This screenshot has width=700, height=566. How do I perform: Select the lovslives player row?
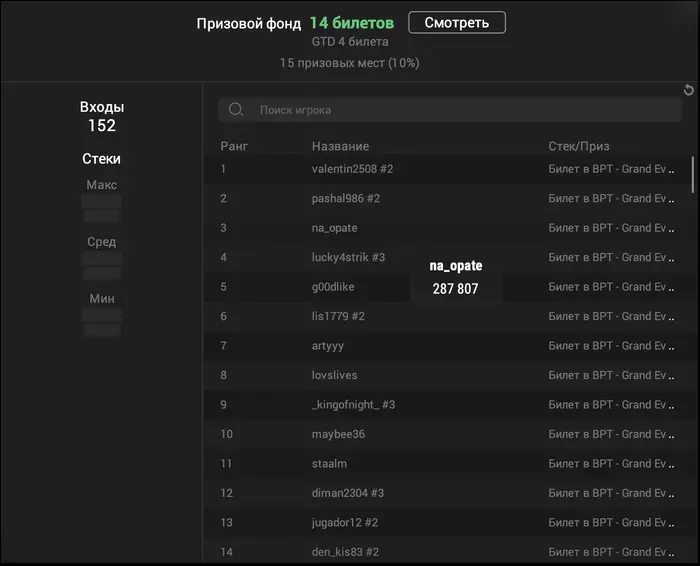334,376
